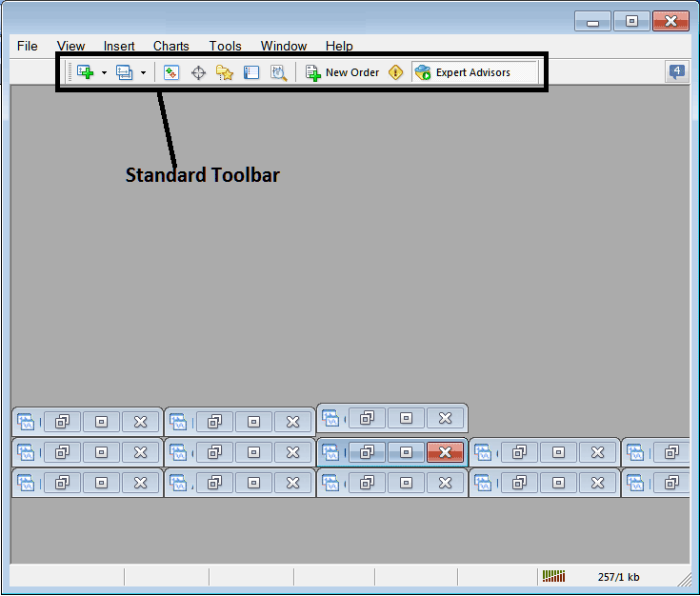Image resolution: width=700 pixels, height=596 pixels.
Task: Open the Insert menu
Action: [119, 46]
